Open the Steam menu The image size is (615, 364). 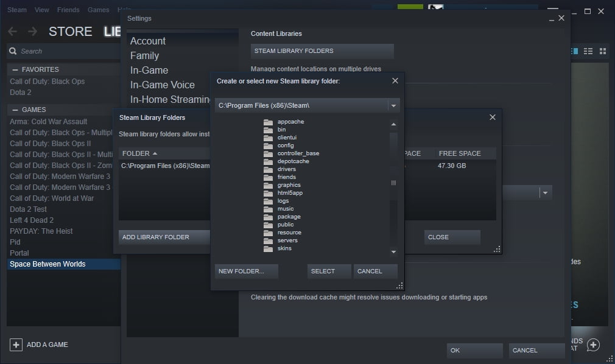coord(17,10)
